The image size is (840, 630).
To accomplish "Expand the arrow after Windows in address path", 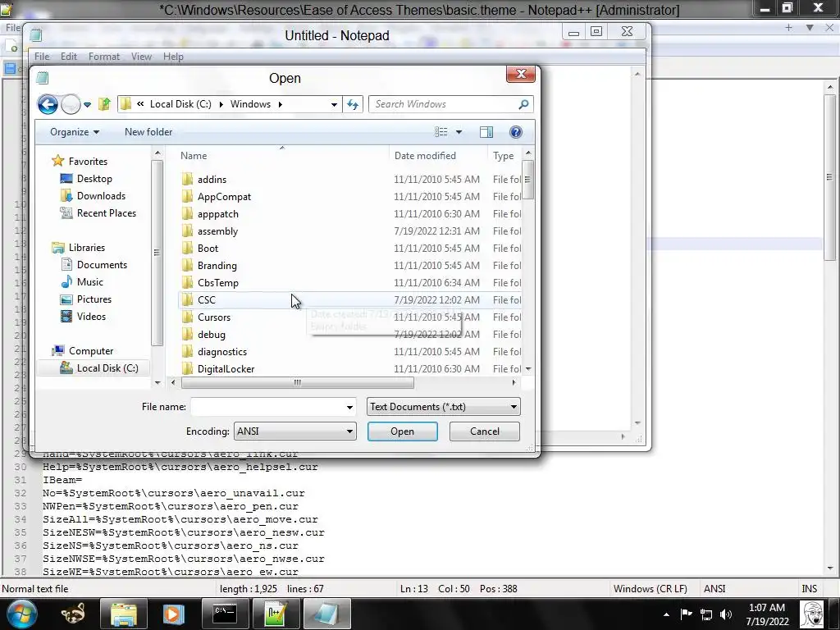I will click(281, 104).
